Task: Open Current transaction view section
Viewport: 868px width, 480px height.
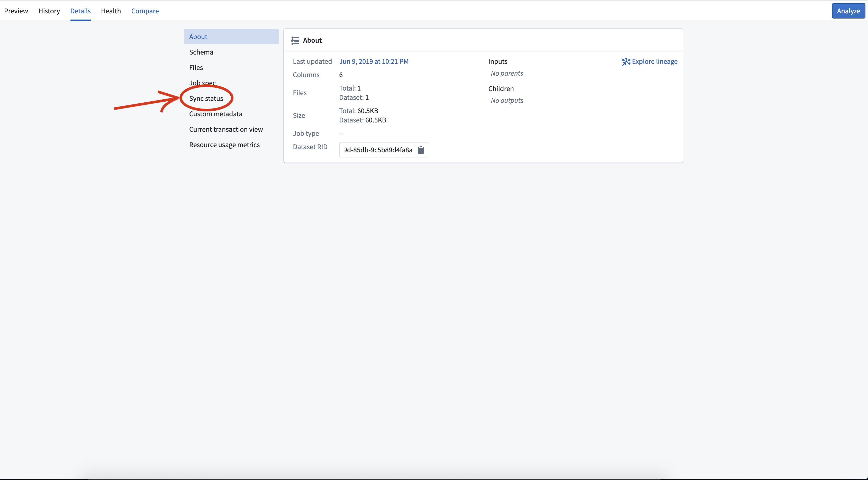Action: click(x=231, y=129)
